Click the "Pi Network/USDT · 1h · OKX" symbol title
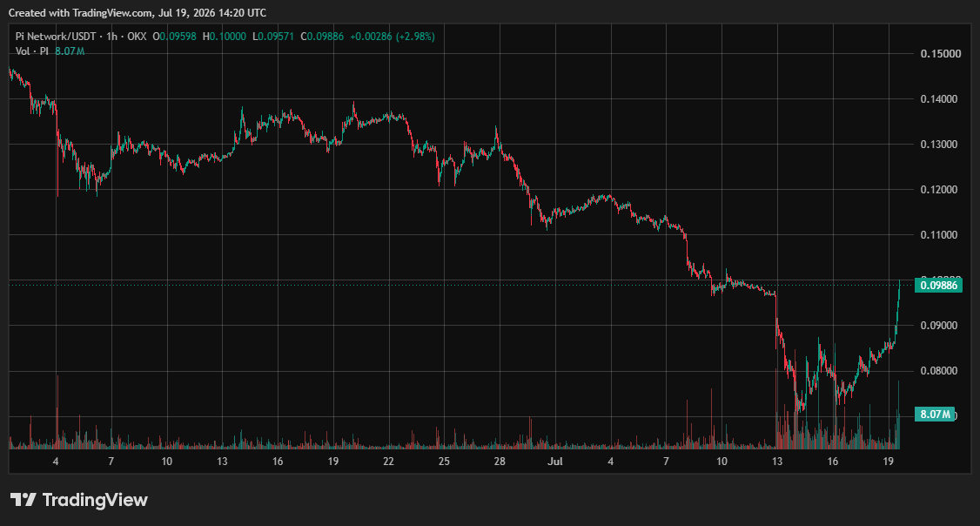 pyautogui.click(x=81, y=37)
